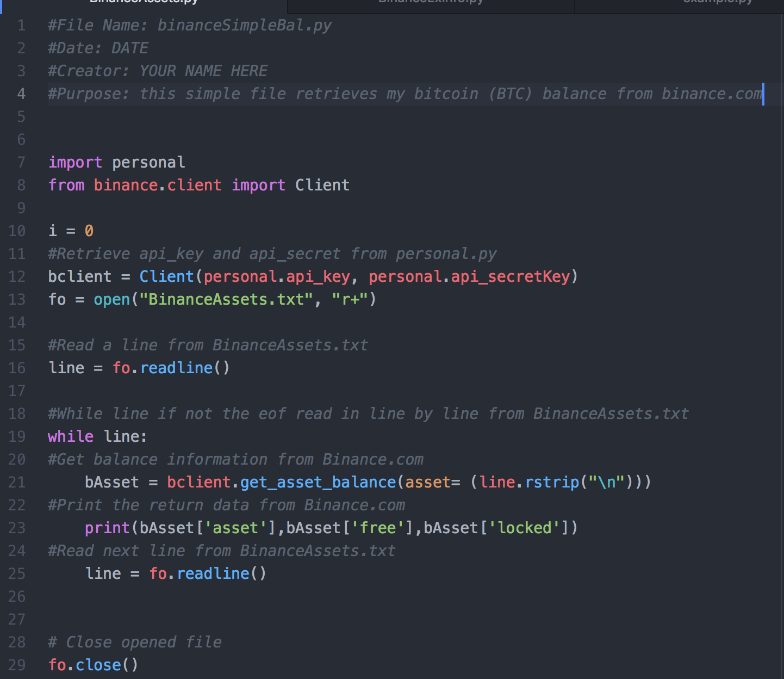Click line number 21 in the gutter
This screenshot has height=679, width=784.
pyautogui.click(x=17, y=483)
